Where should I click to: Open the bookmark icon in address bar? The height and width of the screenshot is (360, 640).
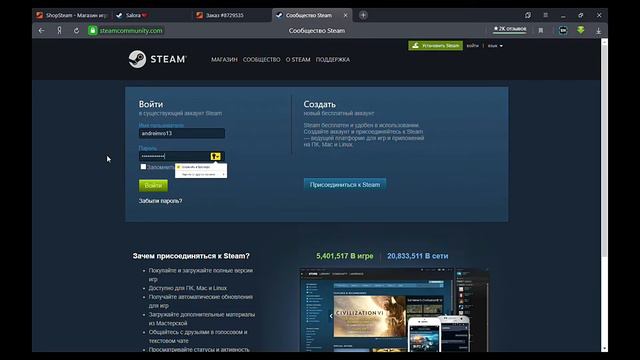click(x=541, y=31)
